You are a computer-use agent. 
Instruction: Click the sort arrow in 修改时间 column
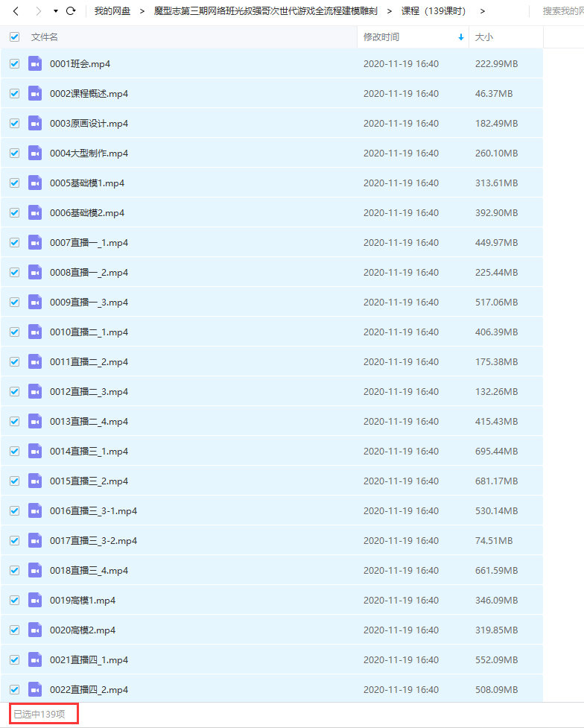[x=461, y=37]
